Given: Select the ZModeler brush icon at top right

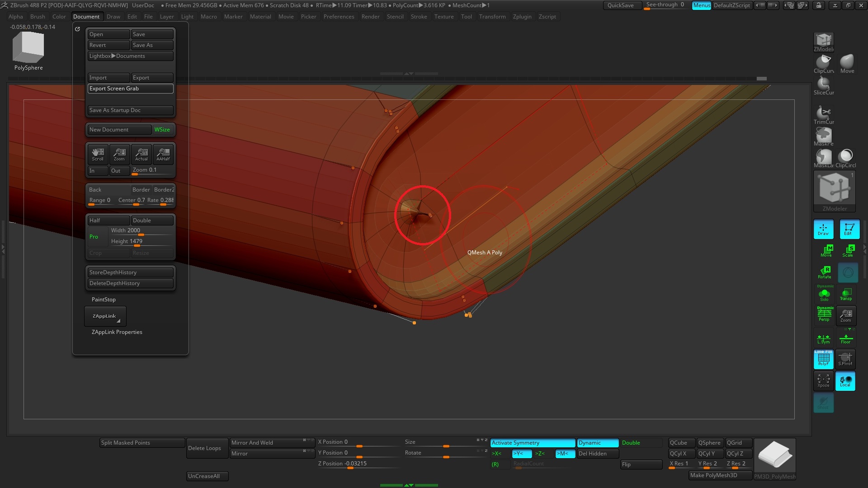Looking at the screenshot, I should pyautogui.click(x=823, y=42).
